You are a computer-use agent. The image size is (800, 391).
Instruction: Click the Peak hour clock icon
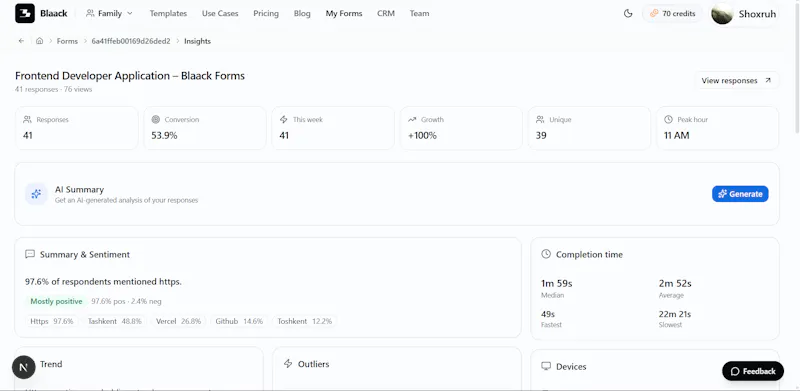click(x=668, y=119)
